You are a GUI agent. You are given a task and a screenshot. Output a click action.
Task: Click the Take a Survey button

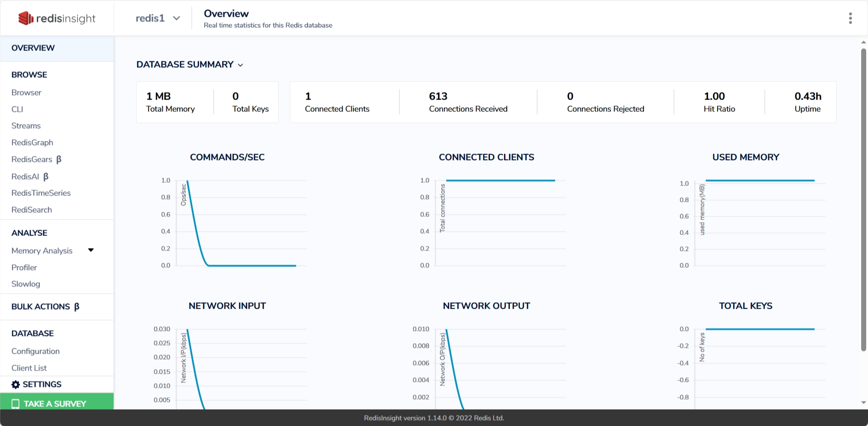(x=57, y=401)
